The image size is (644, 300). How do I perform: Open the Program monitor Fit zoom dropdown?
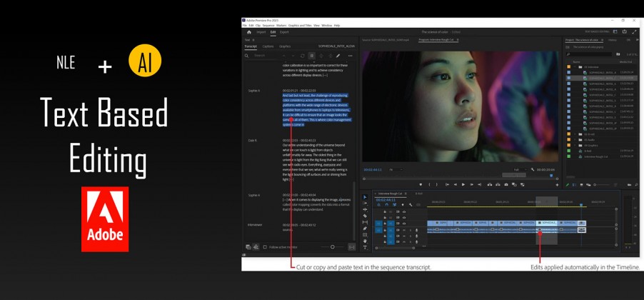tap(396, 169)
